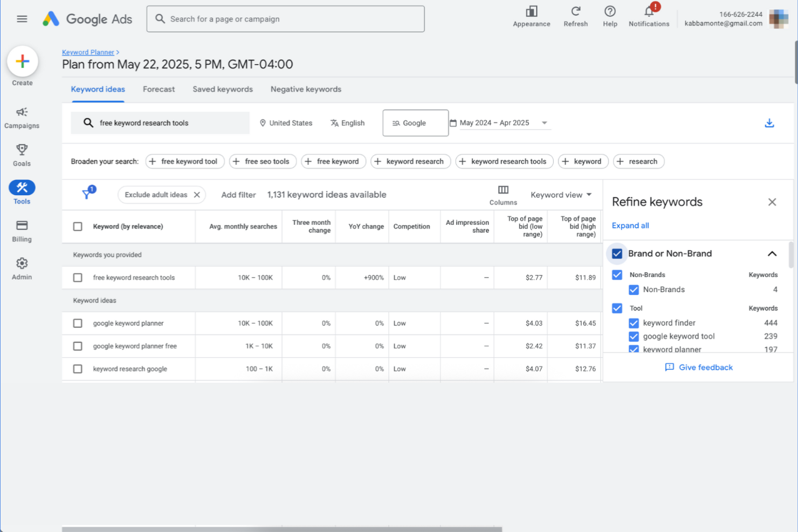
Task: Collapse the Brand or Non-Brand section
Action: (772, 253)
